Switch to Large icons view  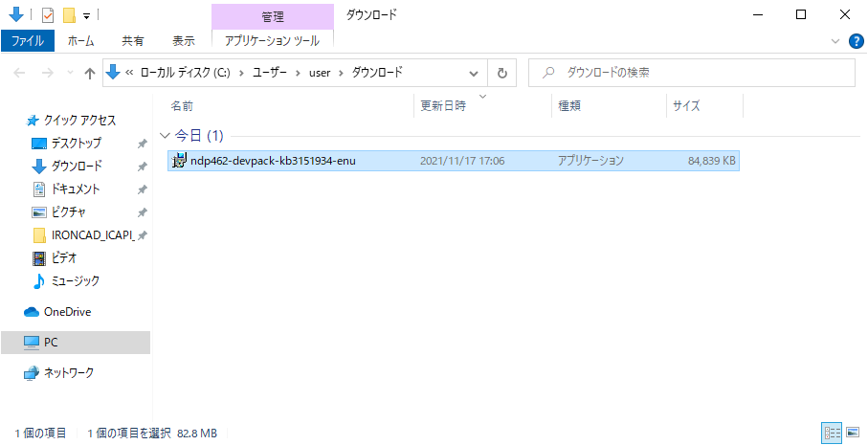click(851, 433)
